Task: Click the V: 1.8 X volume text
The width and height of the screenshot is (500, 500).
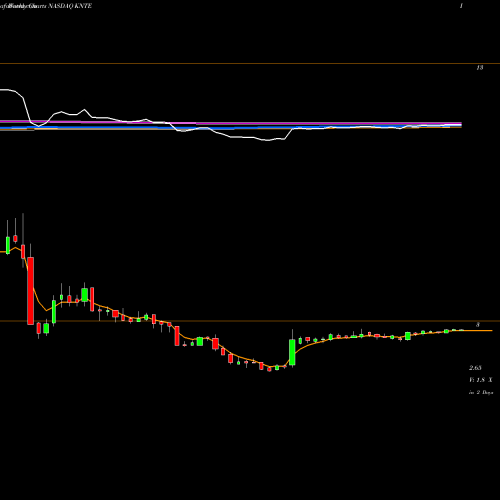Action: click(x=481, y=380)
